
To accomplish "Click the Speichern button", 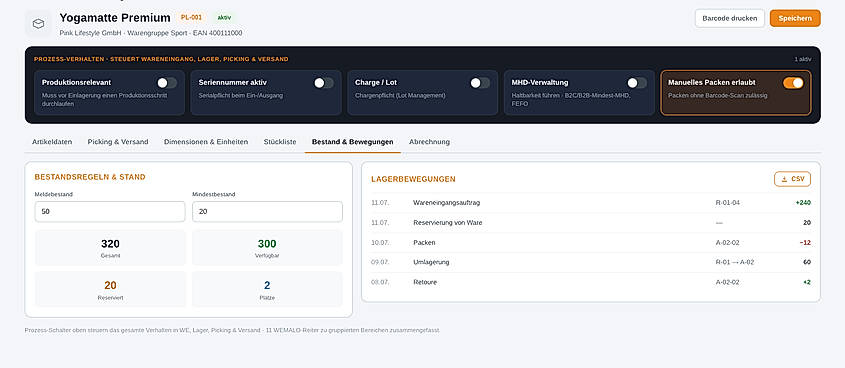I will pos(795,18).
